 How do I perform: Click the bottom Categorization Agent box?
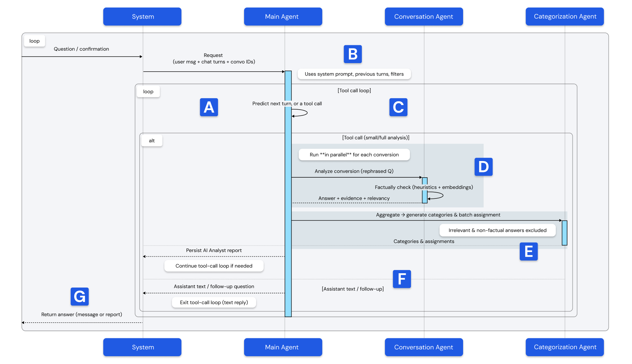[x=565, y=347]
